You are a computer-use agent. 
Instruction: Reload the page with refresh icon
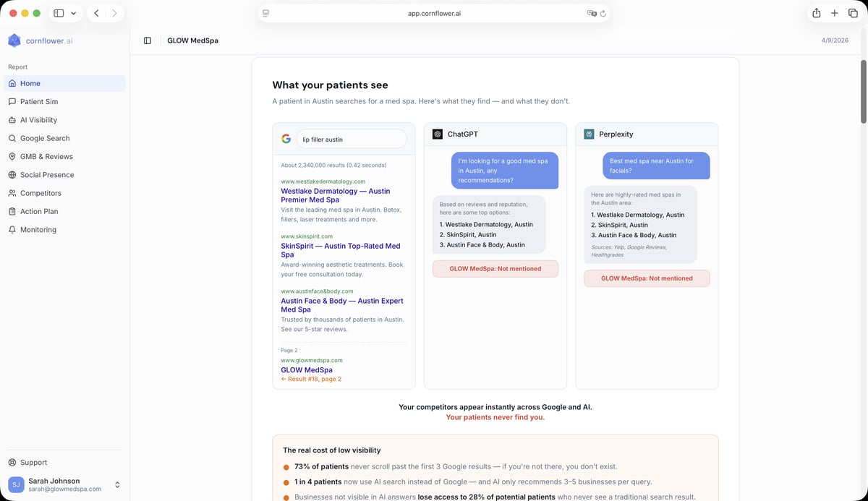coord(603,13)
